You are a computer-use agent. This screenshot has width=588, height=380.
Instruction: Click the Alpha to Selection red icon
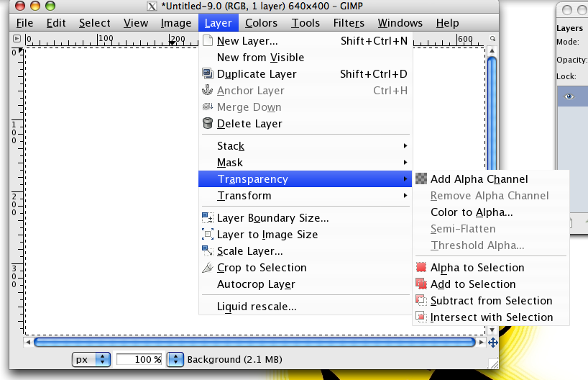pos(421,267)
